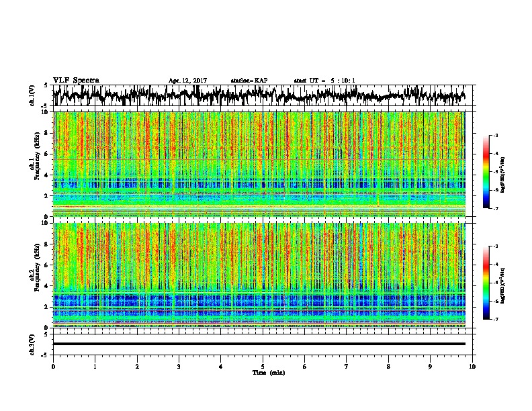The image size is (532, 411).
Task: Click time axis tick label "4"
Action: click(221, 367)
